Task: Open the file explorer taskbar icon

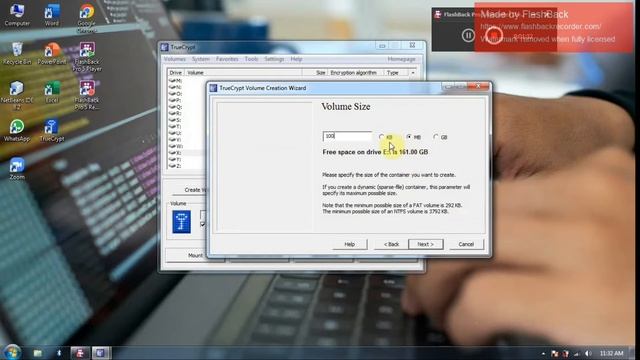Action: pyautogui.click(x=38, y=353)
